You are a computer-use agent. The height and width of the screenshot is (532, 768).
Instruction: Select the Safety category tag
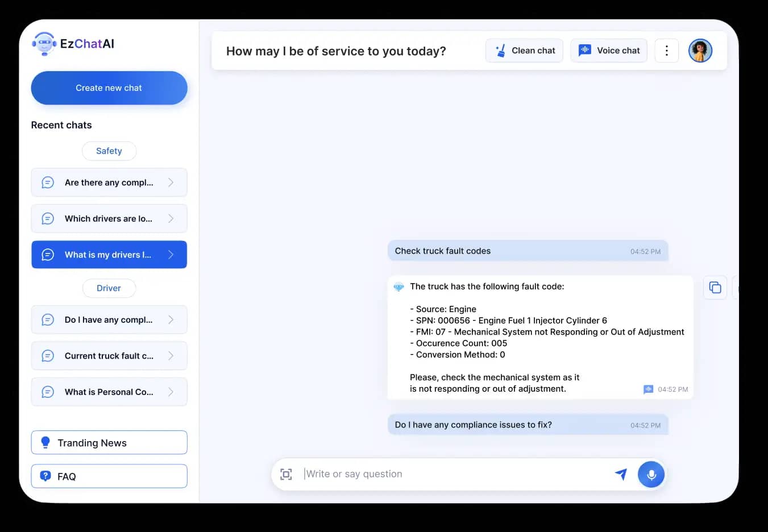109,151
